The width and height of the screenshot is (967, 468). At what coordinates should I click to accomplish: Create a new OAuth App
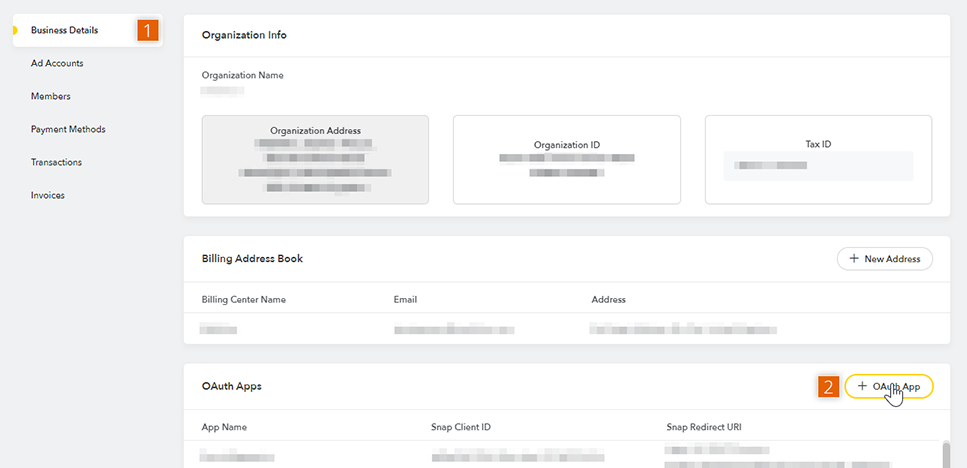[x=889, y=387]
